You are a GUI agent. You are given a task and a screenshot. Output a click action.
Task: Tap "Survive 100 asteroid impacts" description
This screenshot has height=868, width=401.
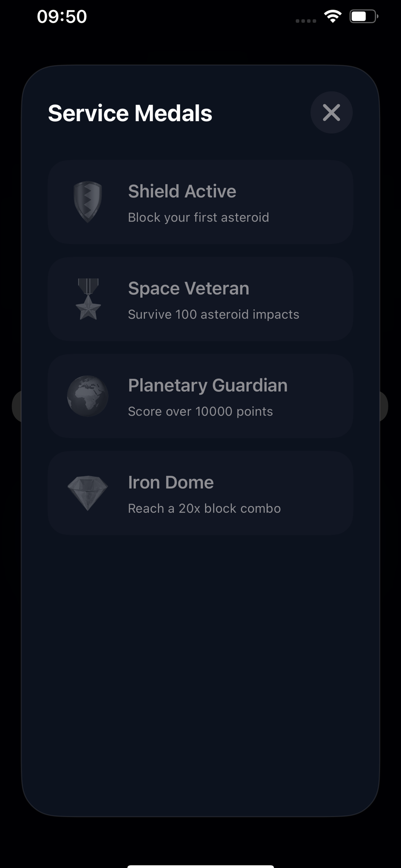point(213,315)
